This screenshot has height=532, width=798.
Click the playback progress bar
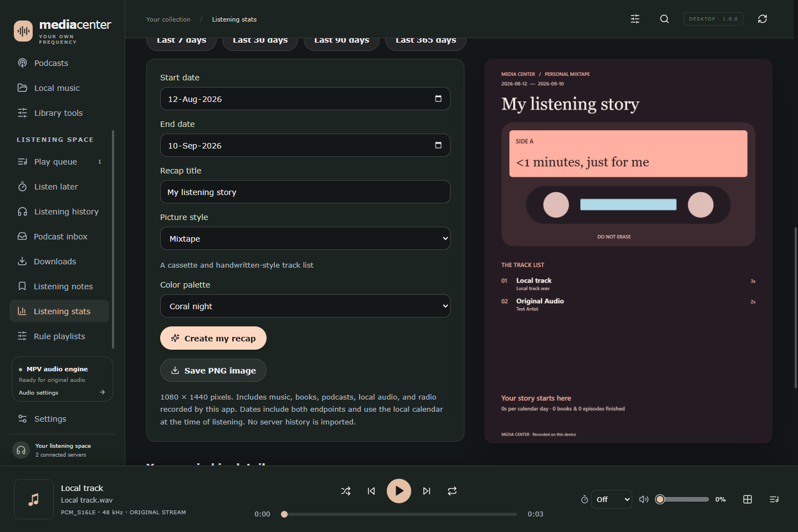click(x=399, y=514)
